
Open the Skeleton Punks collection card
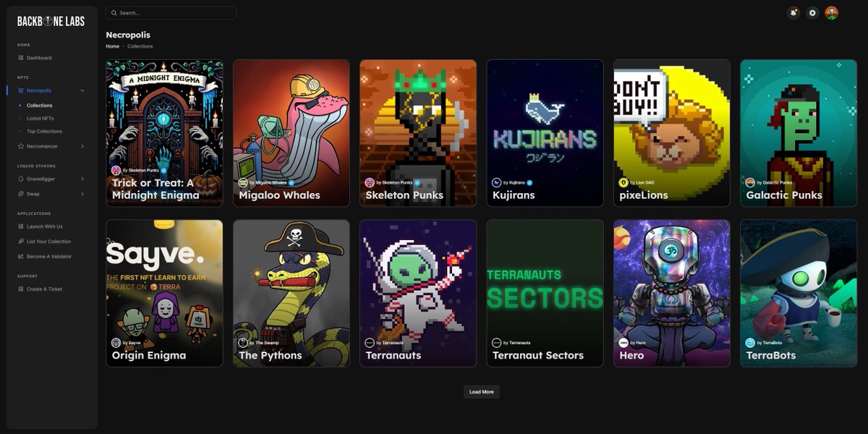(x=418, y=133)
